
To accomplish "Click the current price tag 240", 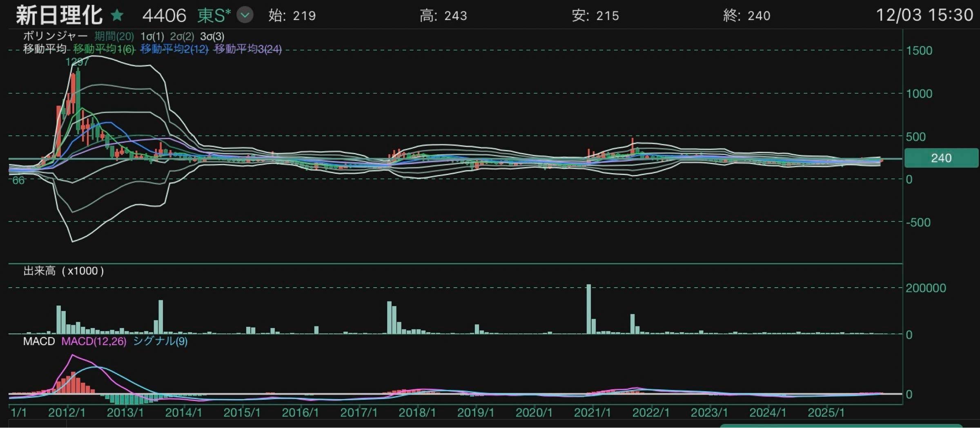I will [941, 158].
